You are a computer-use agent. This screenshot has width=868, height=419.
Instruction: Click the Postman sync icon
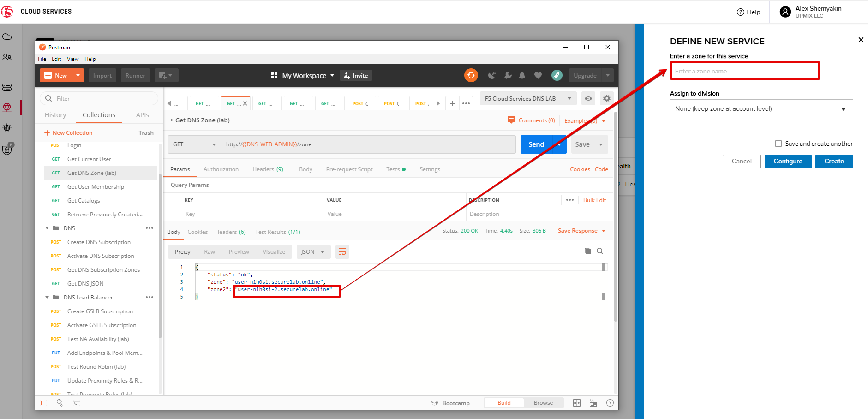(x=471, y=75)
